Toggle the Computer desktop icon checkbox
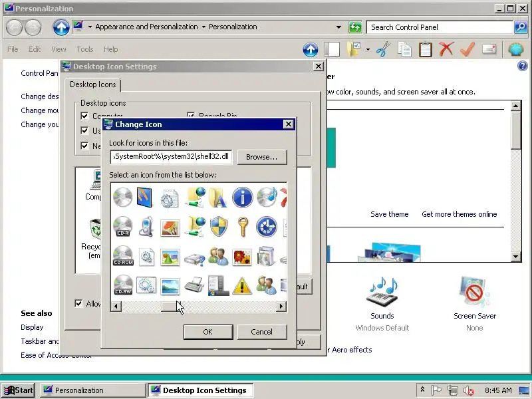This screenshot has width=532, height=399. pos(84,116)
